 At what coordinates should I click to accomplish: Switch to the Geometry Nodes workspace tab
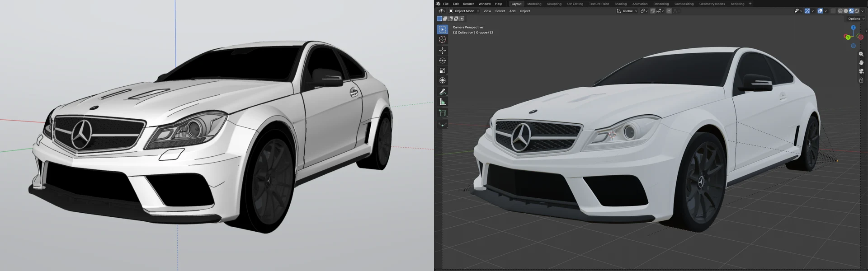(x=712, y=4)
